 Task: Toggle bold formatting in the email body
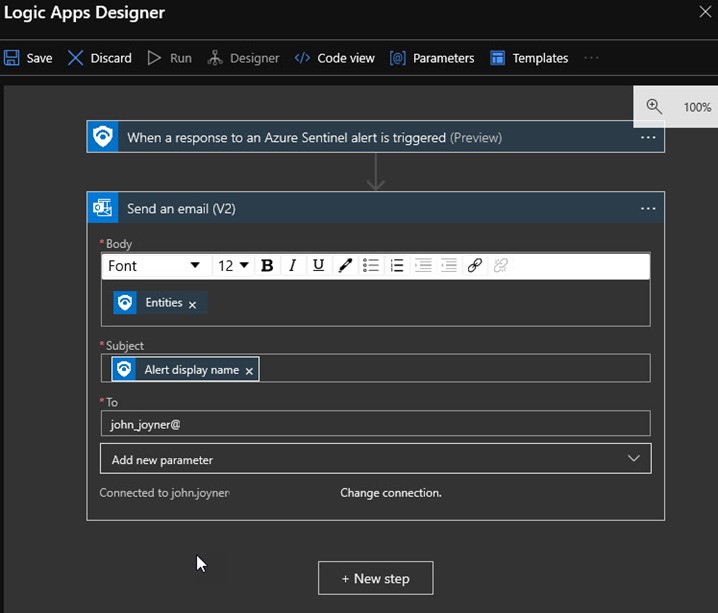click(x=267, y=266)
